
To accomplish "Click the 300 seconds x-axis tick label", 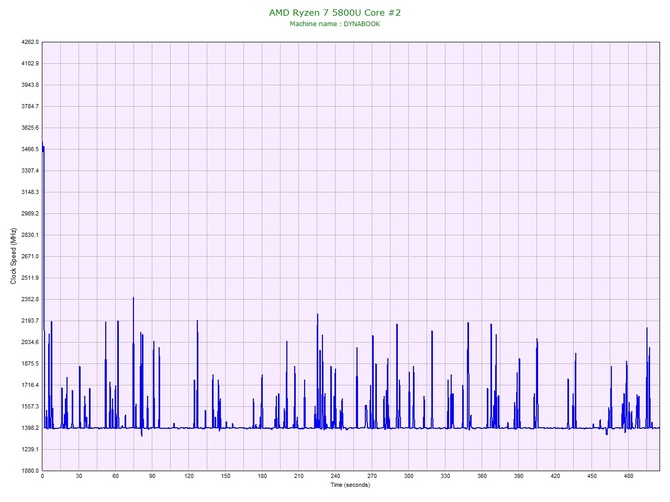I will point(409,476).
